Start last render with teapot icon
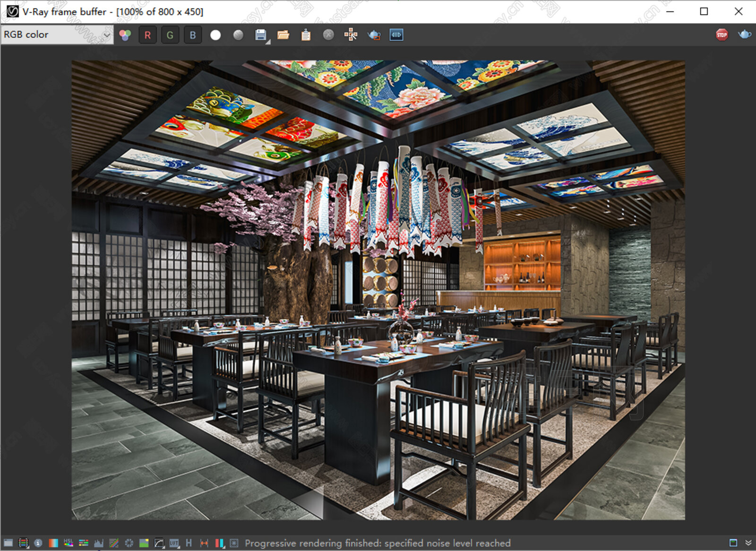The image size is (756, 551). point(745,34)
